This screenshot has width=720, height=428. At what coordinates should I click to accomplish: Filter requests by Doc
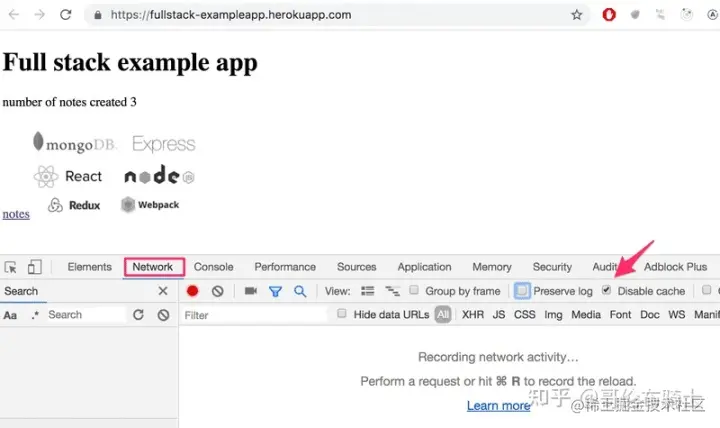point(650,315)
